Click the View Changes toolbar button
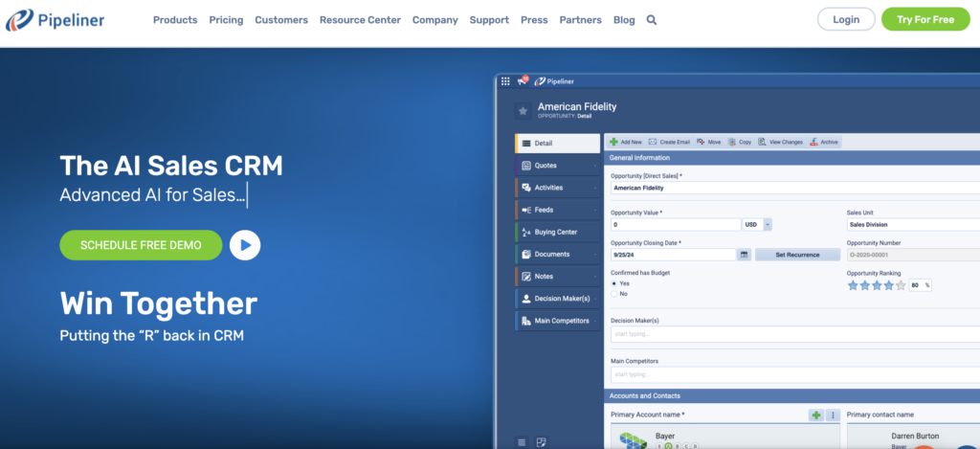980x449 pixels. click(x=780, y=142)
